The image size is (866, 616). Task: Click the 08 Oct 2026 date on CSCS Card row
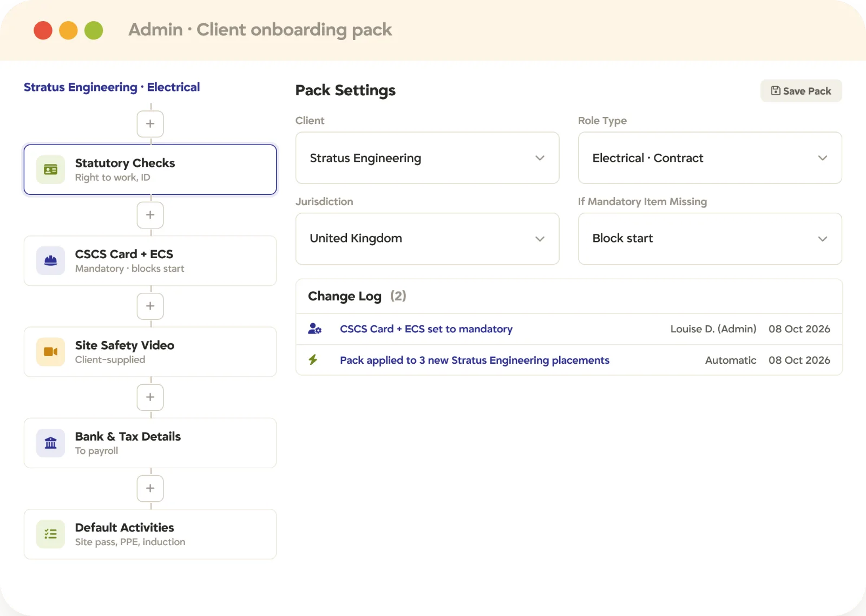click(x=799, y=329)
